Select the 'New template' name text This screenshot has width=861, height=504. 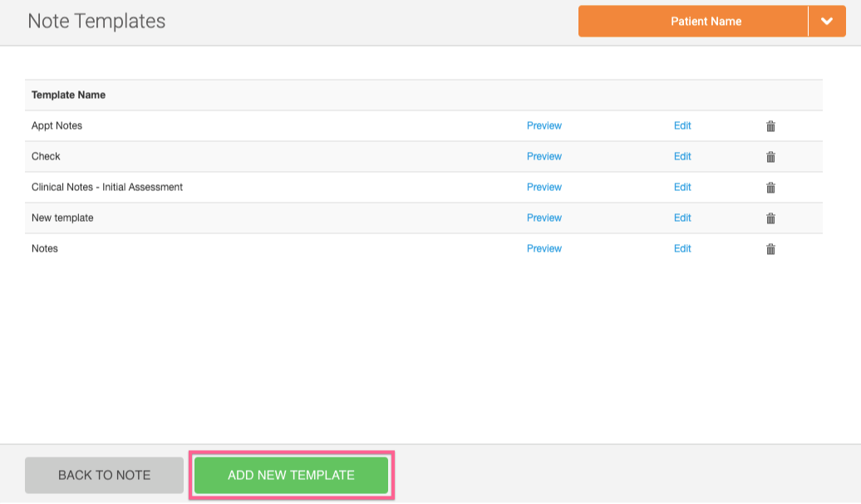click(x=62, y=218)
